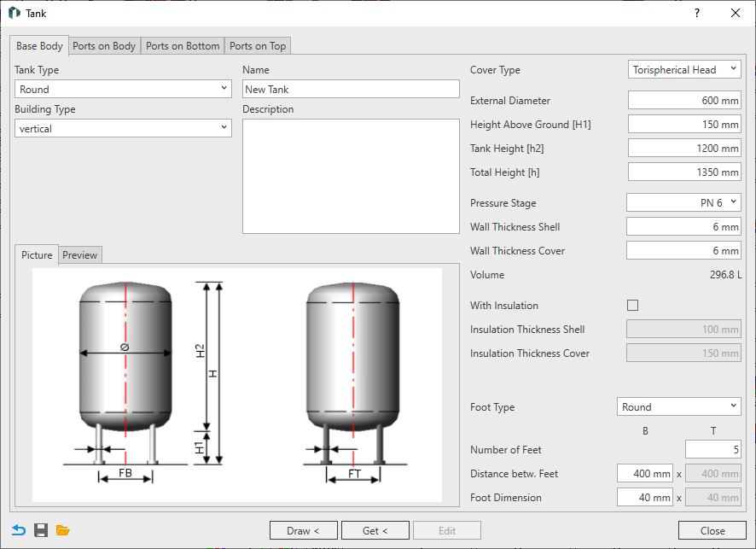
Task: Click the Total Height [h] field
Action: coord(684,172)
